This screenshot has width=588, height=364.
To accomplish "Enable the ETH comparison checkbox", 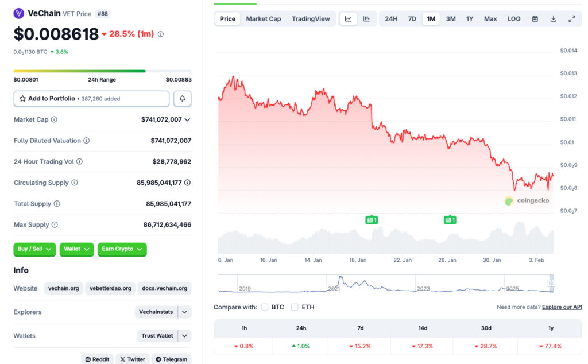I will click(295, 307).
